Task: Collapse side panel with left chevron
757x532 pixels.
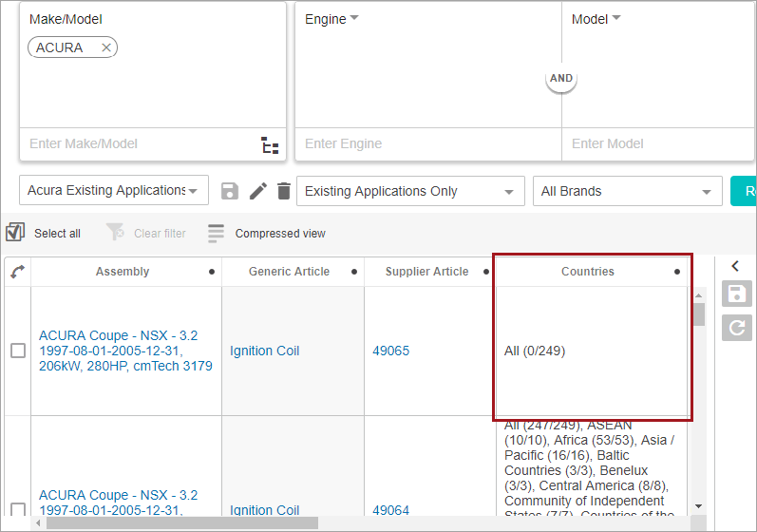Action: [x=735, y=267]
